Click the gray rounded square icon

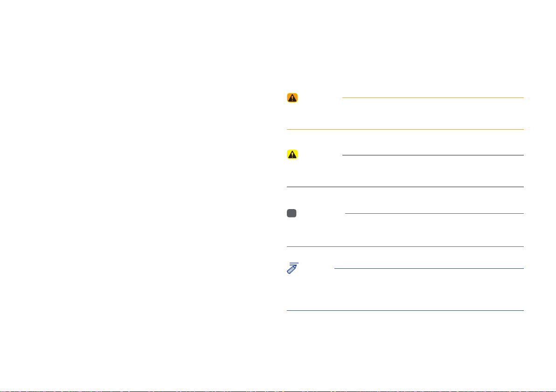[x=292, y=213]
